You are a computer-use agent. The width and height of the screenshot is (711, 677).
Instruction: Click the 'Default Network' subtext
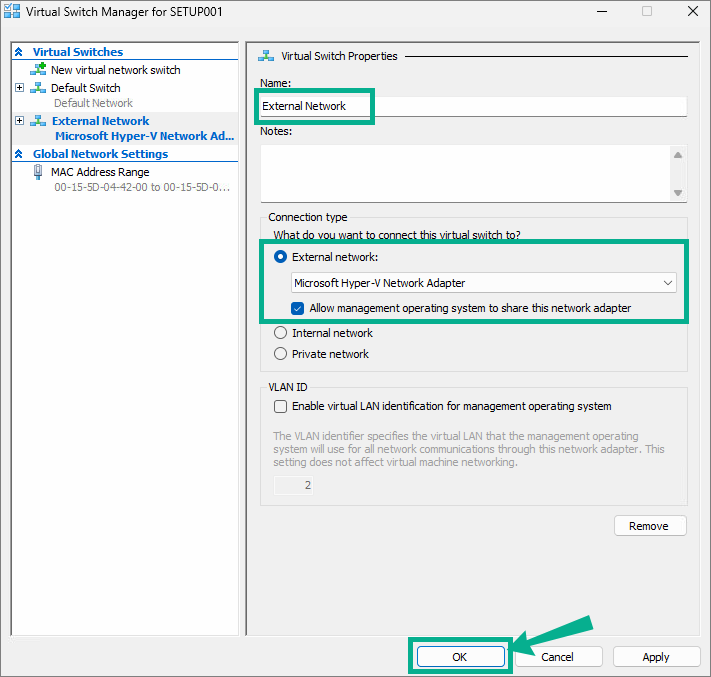[x=93, y=103]
